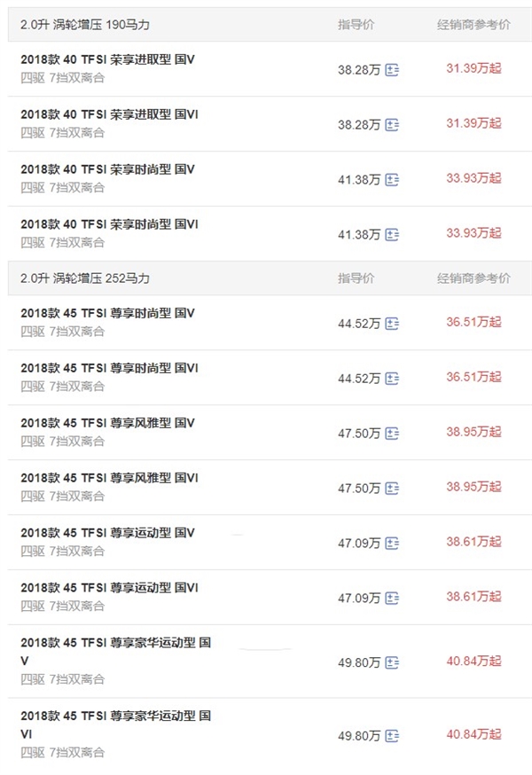The width and height of the screenshot is (532, 775).
Task: Select 2018款 45 TFSI 尊享风雅型 国VI model
Action: (109, 478)
